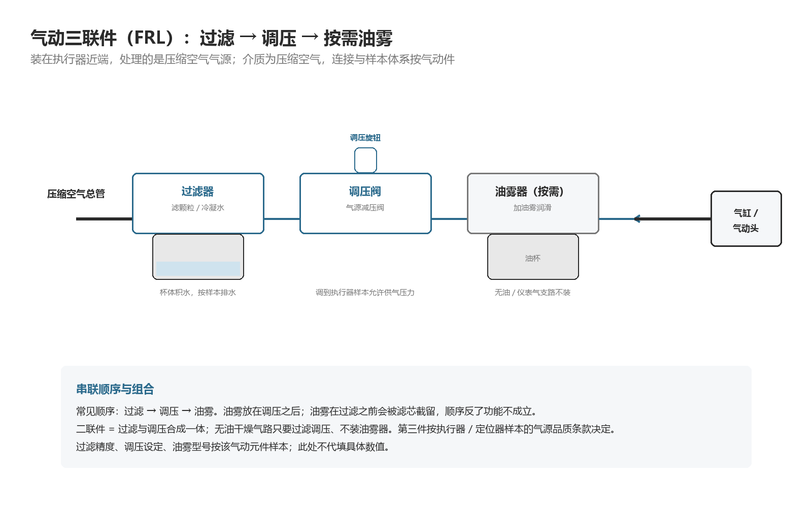812x508 pixels.
Task: Click the subtitle line starting 装在执行器近端
Action: [x=243, y=59]
